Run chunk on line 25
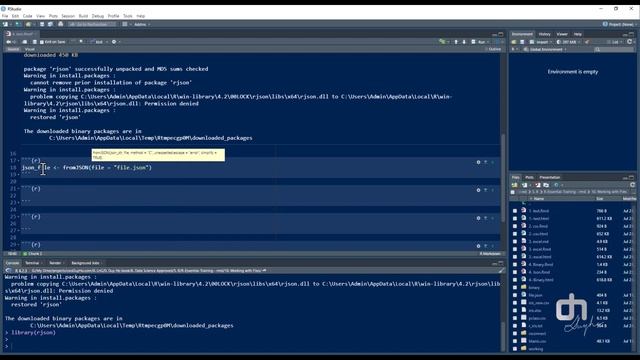 point(493,218)
